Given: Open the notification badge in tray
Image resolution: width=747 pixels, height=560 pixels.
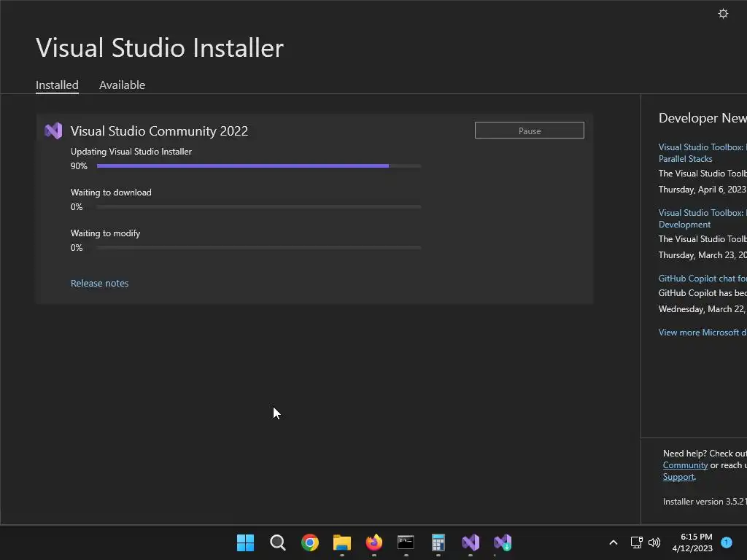Looking at the screenshot, I should coord(727,542).
